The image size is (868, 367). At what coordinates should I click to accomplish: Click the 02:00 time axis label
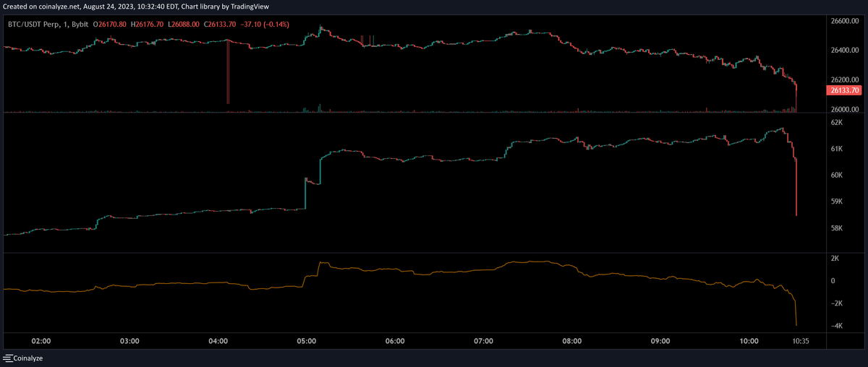41,341
